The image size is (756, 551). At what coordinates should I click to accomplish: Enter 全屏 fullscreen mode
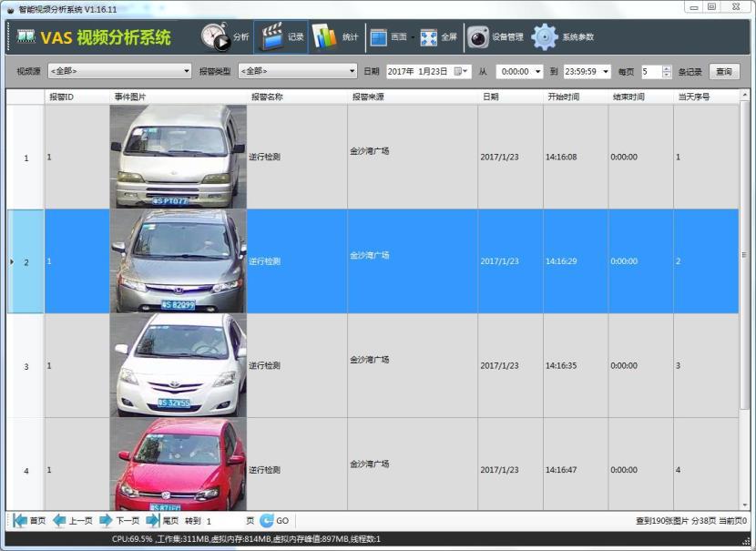[439, 36]
